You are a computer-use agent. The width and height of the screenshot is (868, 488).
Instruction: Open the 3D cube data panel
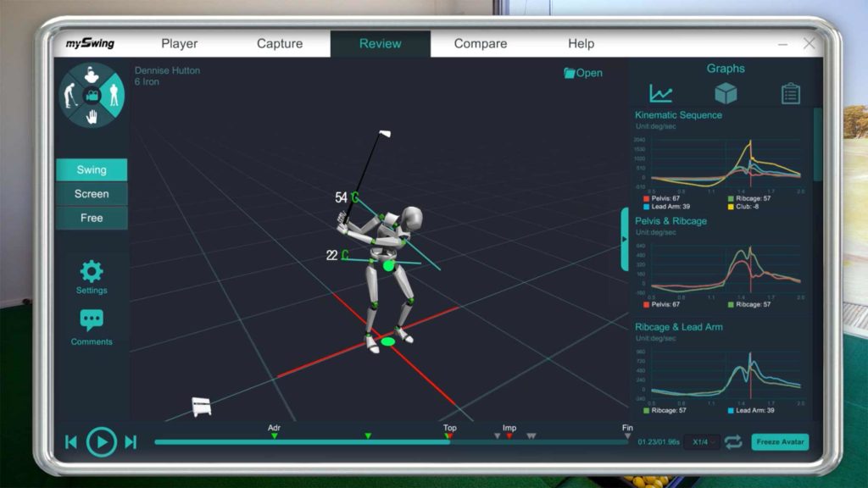click(x=726, y=93)
